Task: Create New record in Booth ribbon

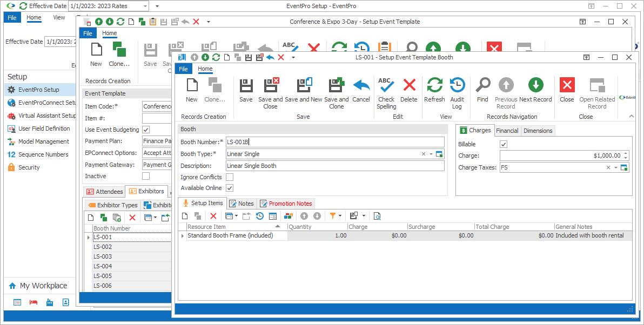Action: point(191,90)
